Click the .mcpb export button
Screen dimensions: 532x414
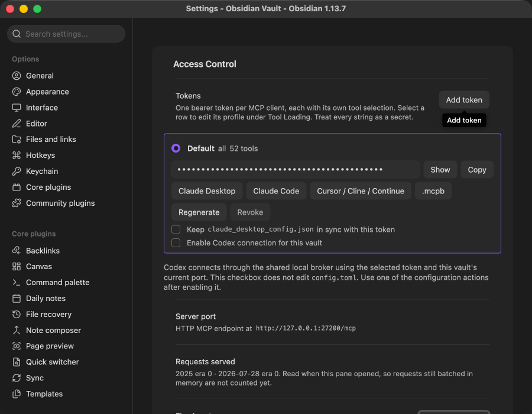(x=433, y=191)
